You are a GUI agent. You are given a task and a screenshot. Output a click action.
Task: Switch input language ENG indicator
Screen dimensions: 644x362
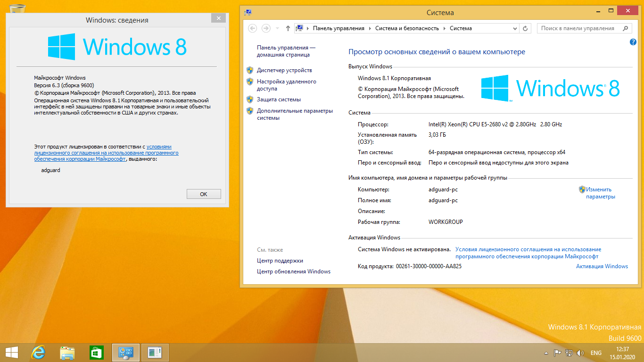point(596,353)
